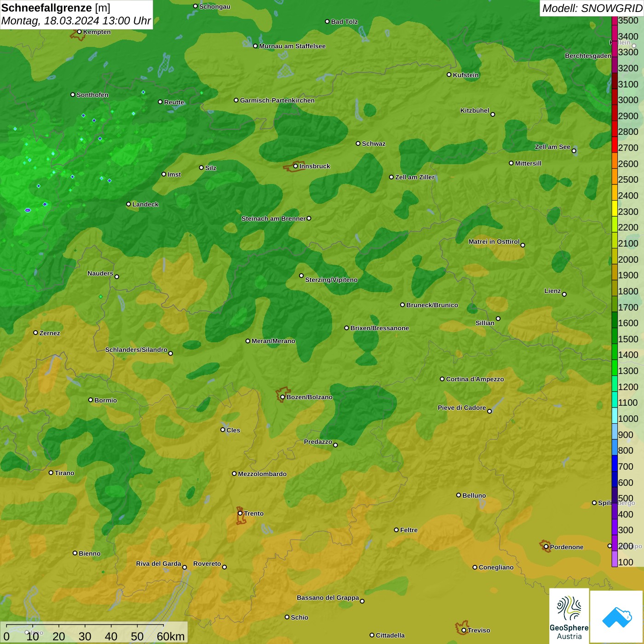Click the 2300 yellow legend swatch
The image size is (644, 644).
[614, 208]
